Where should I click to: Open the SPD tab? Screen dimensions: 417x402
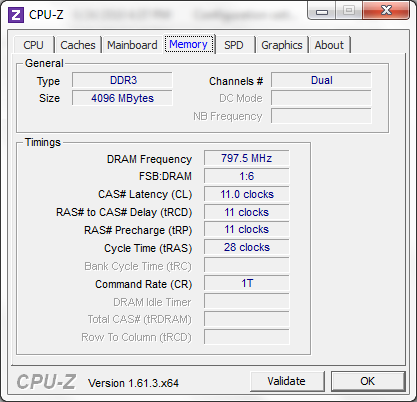(x=234, y=45)
